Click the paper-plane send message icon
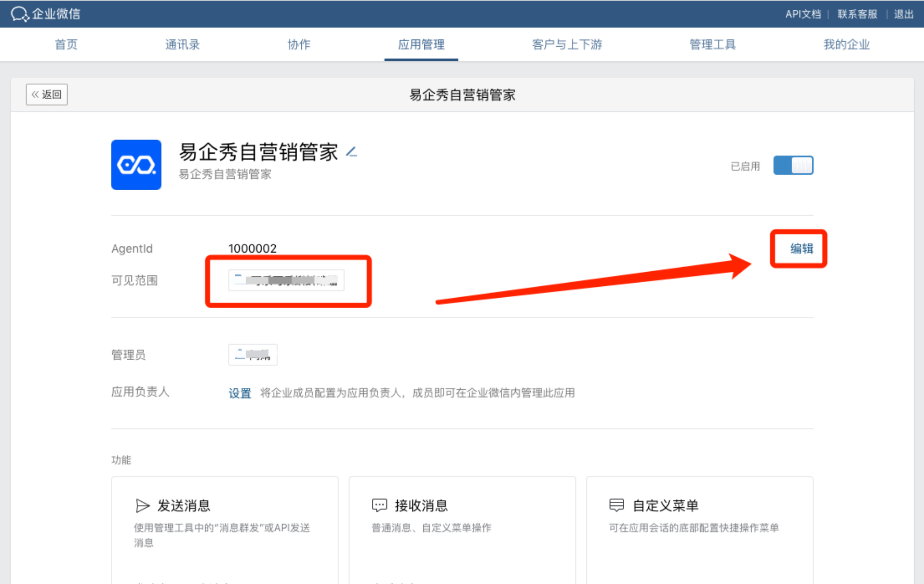 (142, 506)
